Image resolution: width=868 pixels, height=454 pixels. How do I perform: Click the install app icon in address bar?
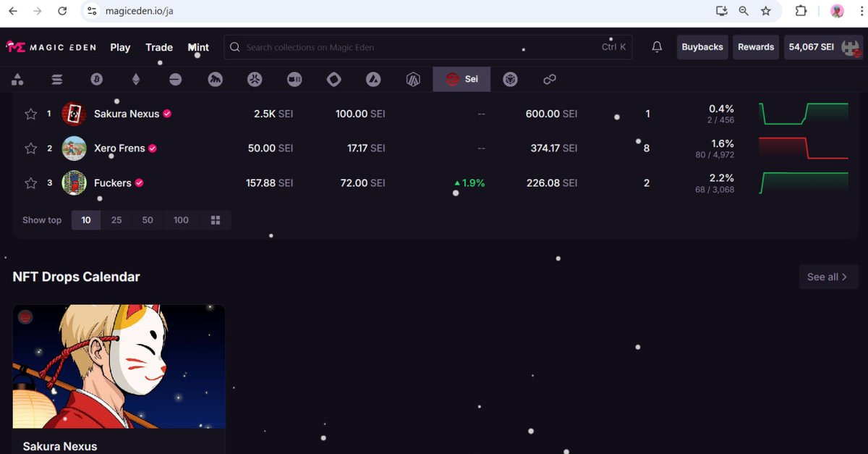[x=721, y=11]
